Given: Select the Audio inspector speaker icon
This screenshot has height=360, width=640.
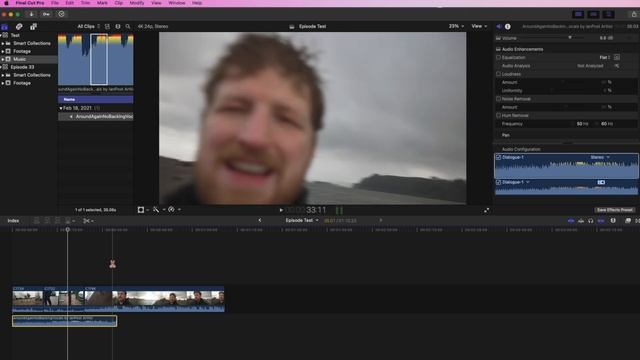Looking at the screenshot, I should 499,27.
